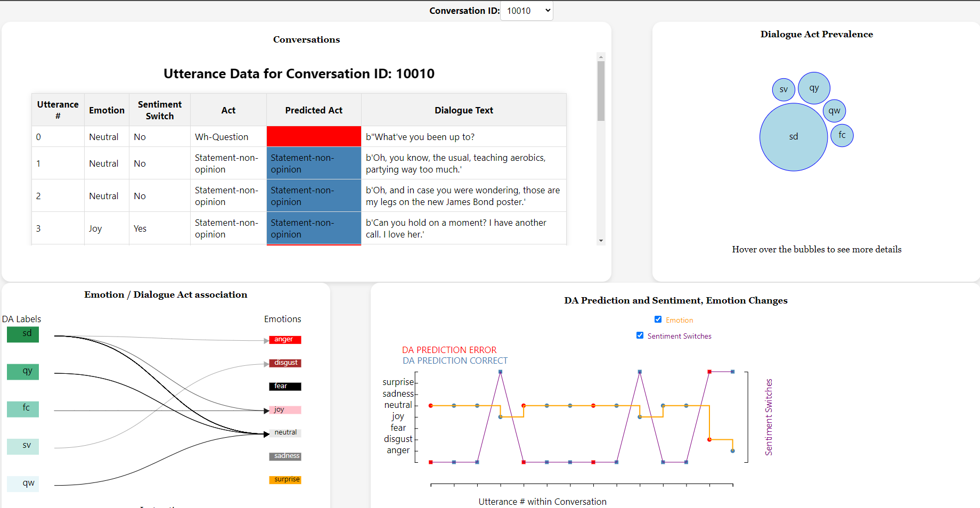Click the pink joy emotion label
The height and width of the screenshot is (508, 980).
285,410
